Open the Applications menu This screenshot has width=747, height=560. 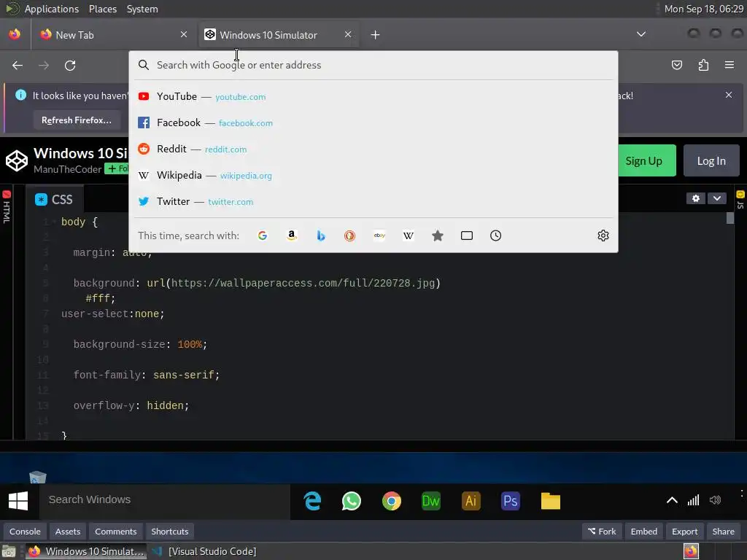tap(52, 9)
